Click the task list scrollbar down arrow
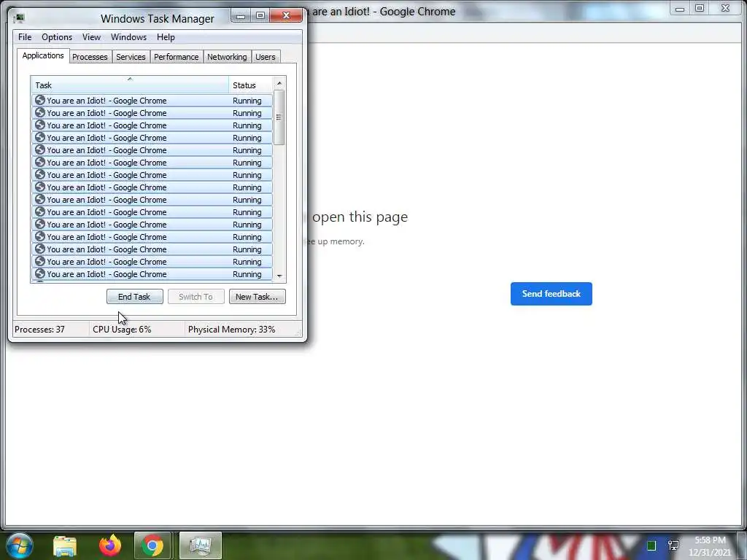The image size is (747, 560). point(279,276)
